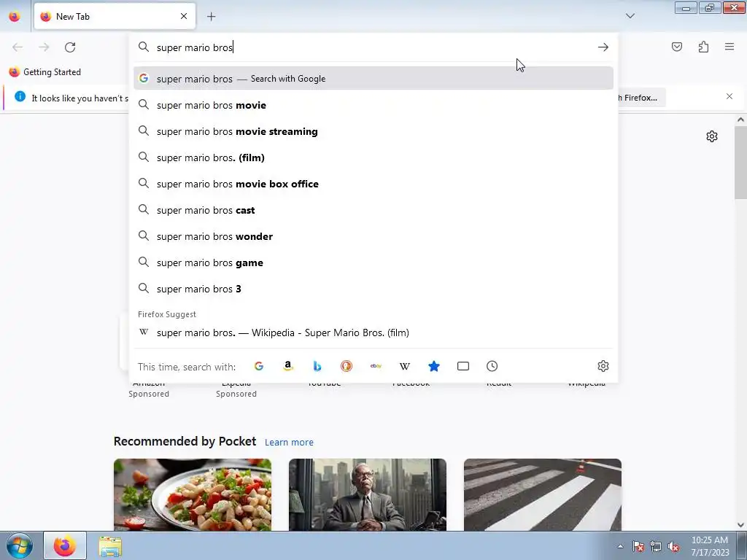
Task: Click the Go arrow in address bar
Action: click(603, 47)
